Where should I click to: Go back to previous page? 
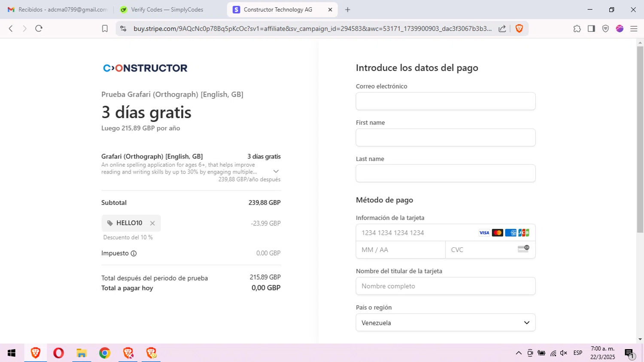pyautogui.click(x=11, y=28)
